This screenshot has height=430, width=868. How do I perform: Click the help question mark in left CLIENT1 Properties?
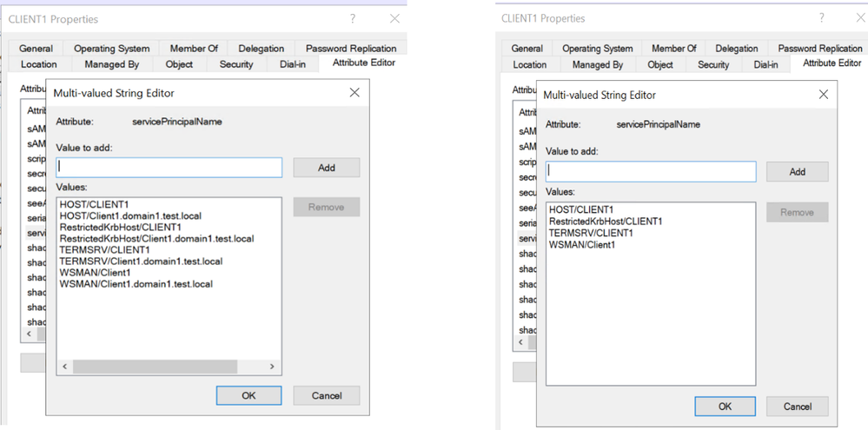pos(353,18)
